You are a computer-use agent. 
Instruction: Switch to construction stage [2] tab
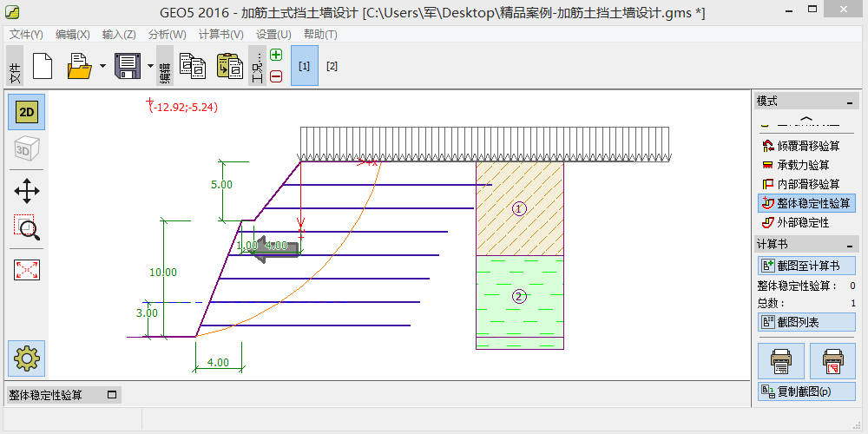(x=332, y=66)
